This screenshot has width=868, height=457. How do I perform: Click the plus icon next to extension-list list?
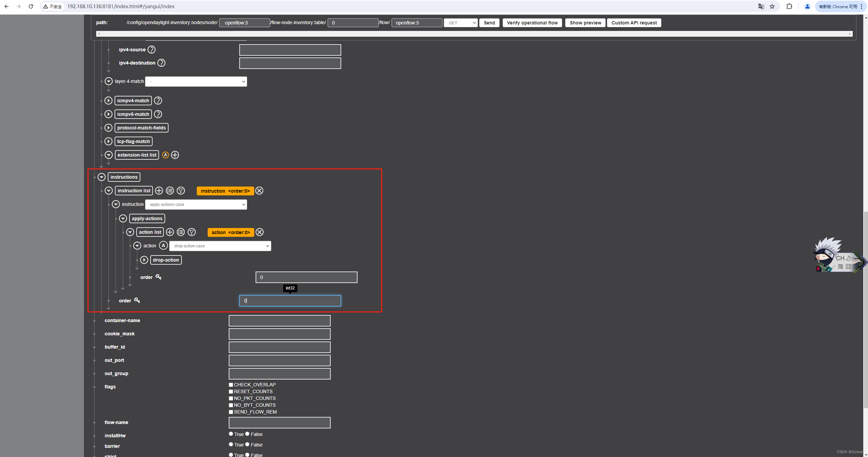pos(175,155)
